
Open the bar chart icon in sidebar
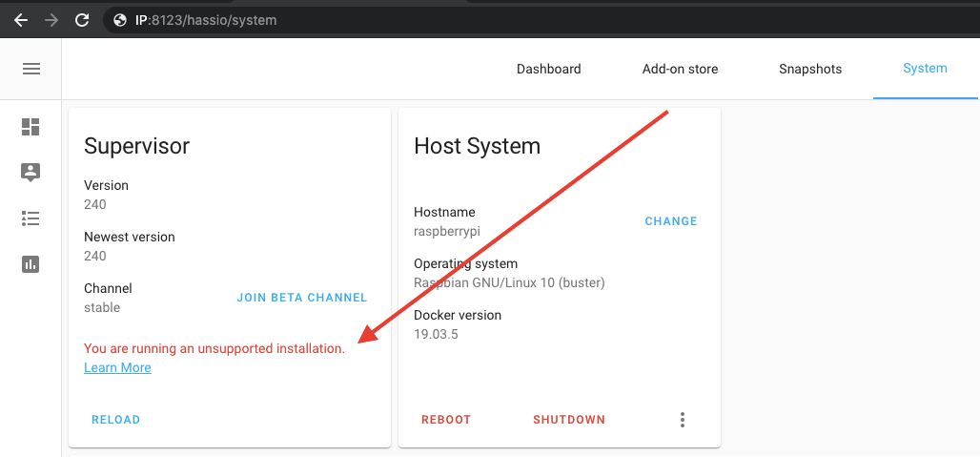pos(31,264)
